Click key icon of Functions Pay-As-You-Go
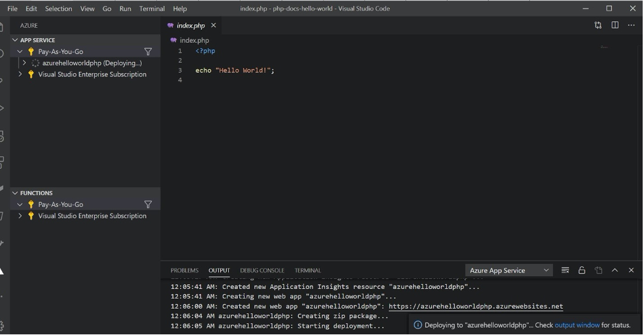The height and width of the screenshot is (335, 644). [31, 204]
